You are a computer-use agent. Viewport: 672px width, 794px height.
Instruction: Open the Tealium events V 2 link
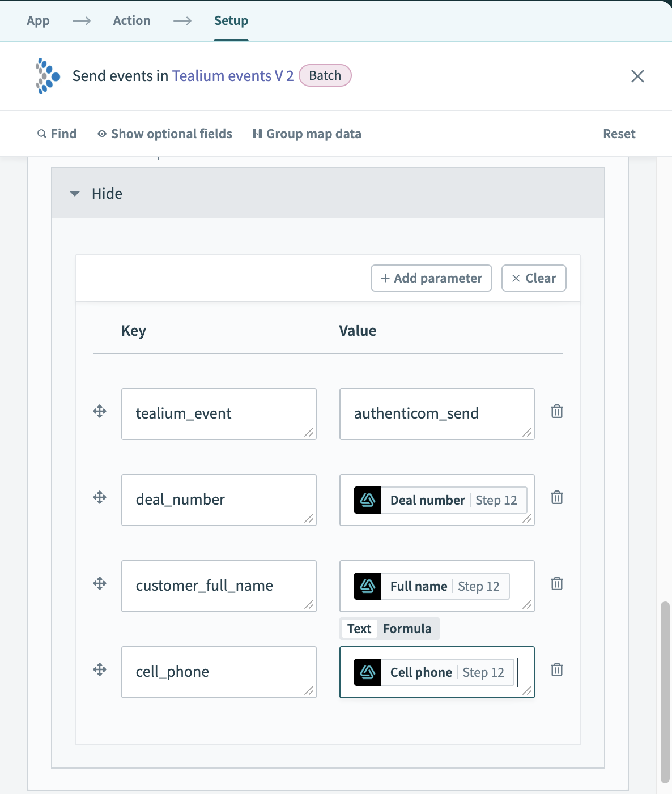232,76
